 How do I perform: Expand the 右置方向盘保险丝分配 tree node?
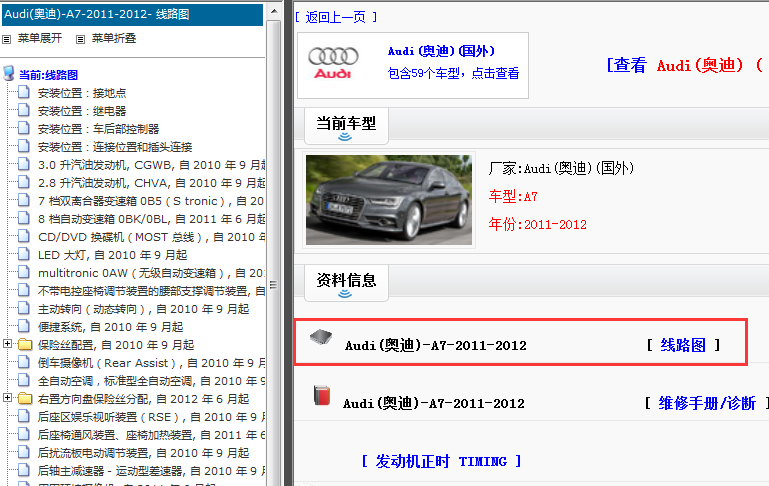click(9, 399)
